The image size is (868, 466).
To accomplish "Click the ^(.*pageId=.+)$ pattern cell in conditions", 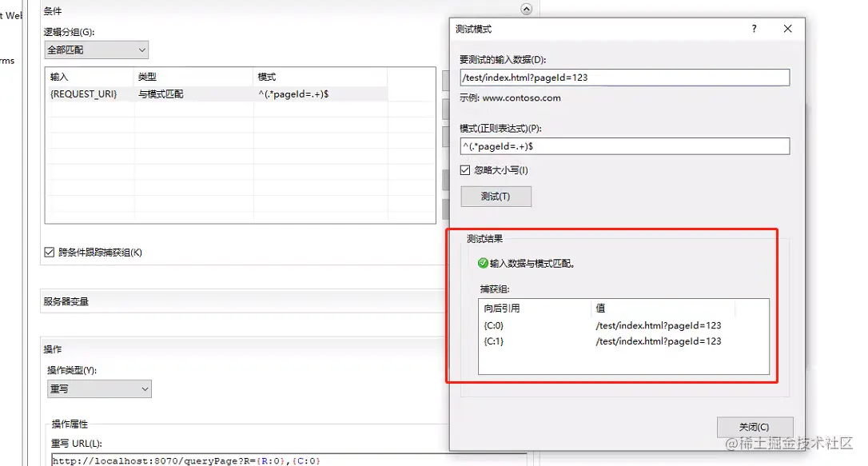I will 293,94.
